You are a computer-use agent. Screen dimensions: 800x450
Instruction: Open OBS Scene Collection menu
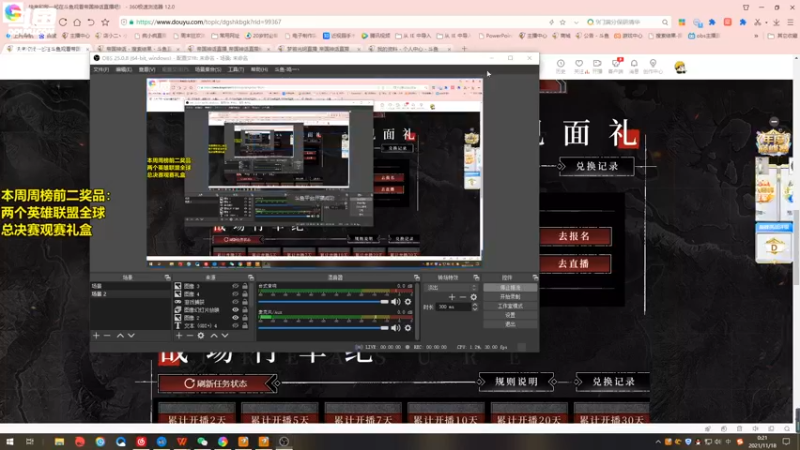[208, 69]
